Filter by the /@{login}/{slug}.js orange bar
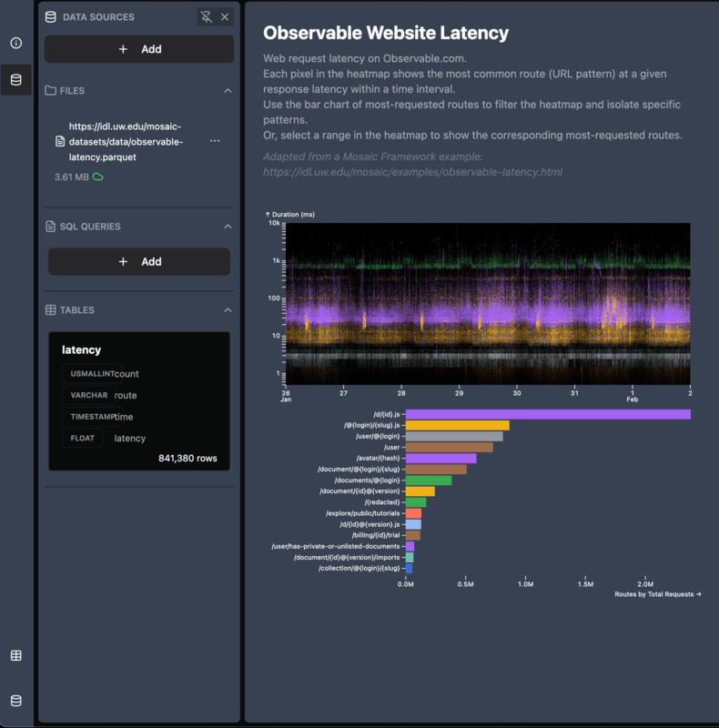Viewport: 719px width, 728px height. (458, 425)
